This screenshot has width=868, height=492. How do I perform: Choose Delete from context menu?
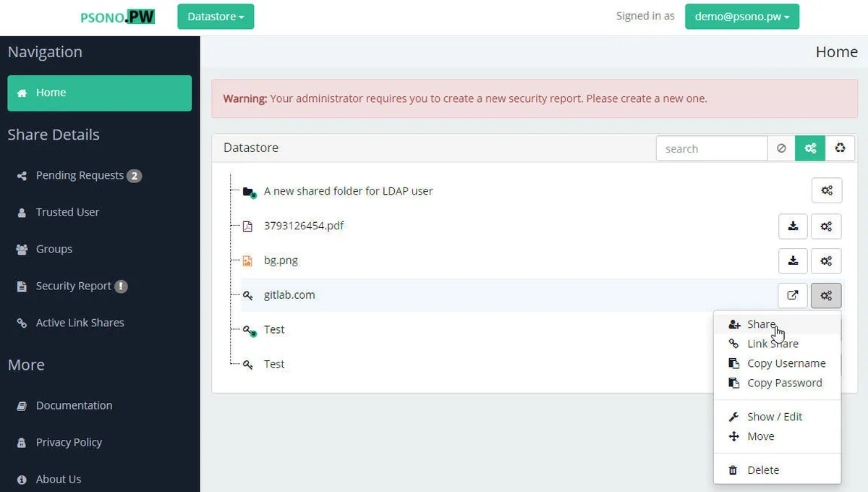[777, 470]
